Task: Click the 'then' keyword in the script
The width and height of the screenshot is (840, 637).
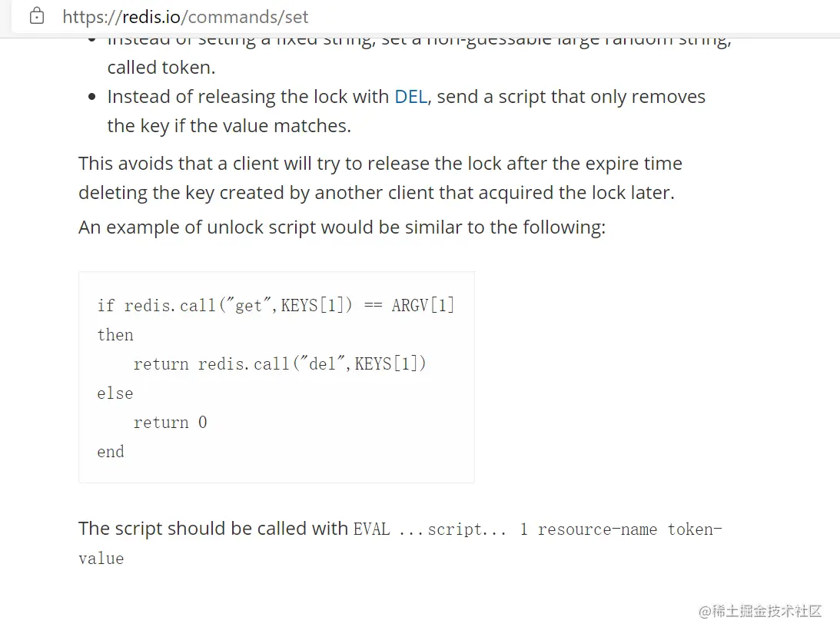Action: (115, 335)
